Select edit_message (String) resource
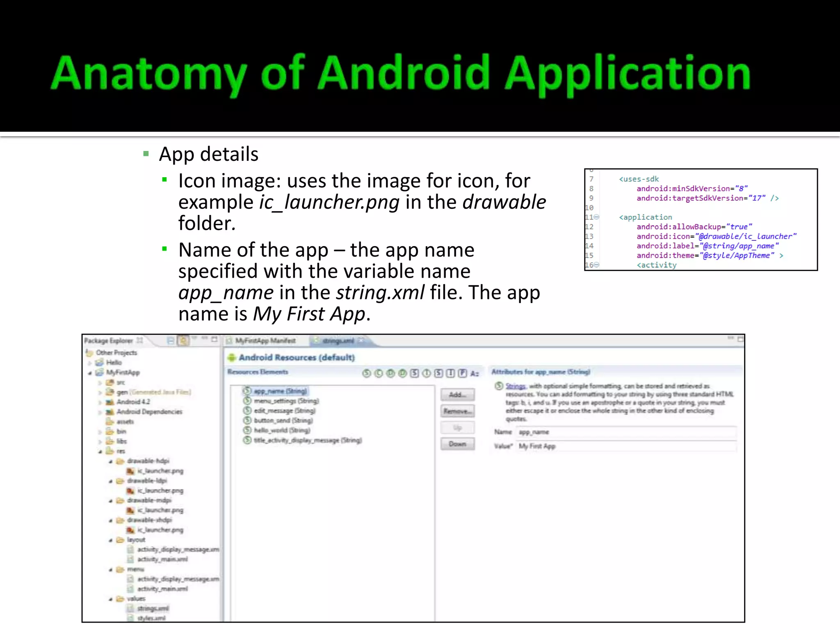Screen dimensions: 840x630 [x=285, y=411]
